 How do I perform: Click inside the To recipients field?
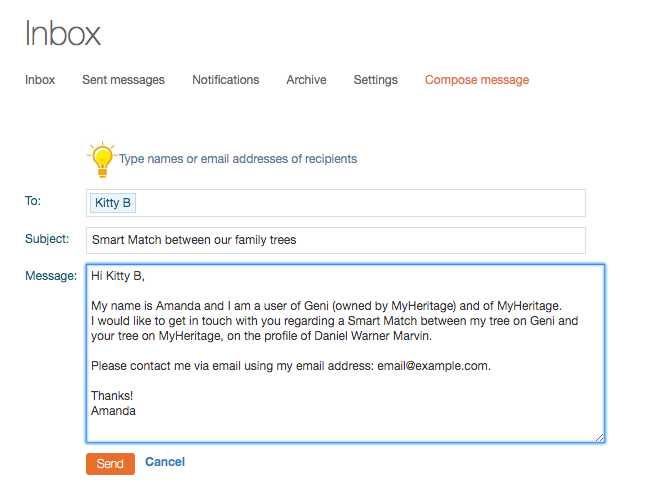336,203
